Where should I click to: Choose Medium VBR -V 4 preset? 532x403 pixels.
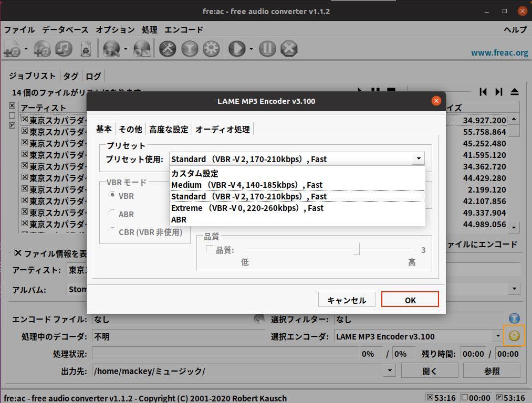click(x=297, y=185)
